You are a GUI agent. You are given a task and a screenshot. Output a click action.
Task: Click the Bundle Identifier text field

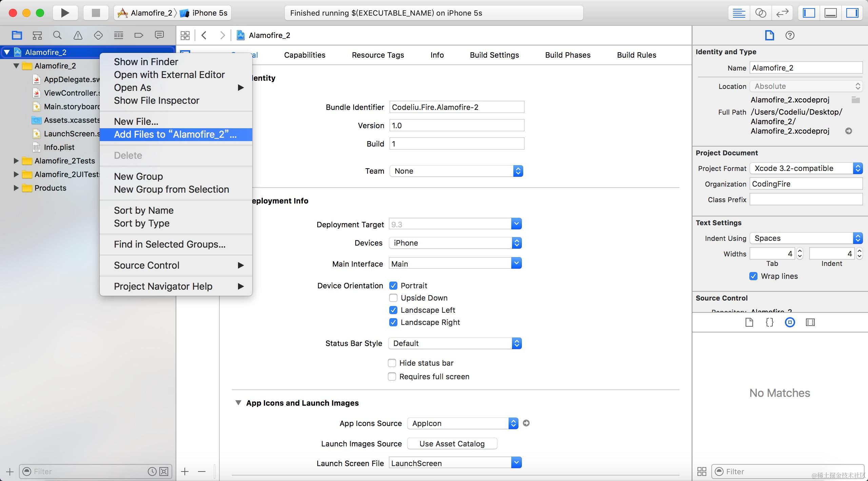456,107
